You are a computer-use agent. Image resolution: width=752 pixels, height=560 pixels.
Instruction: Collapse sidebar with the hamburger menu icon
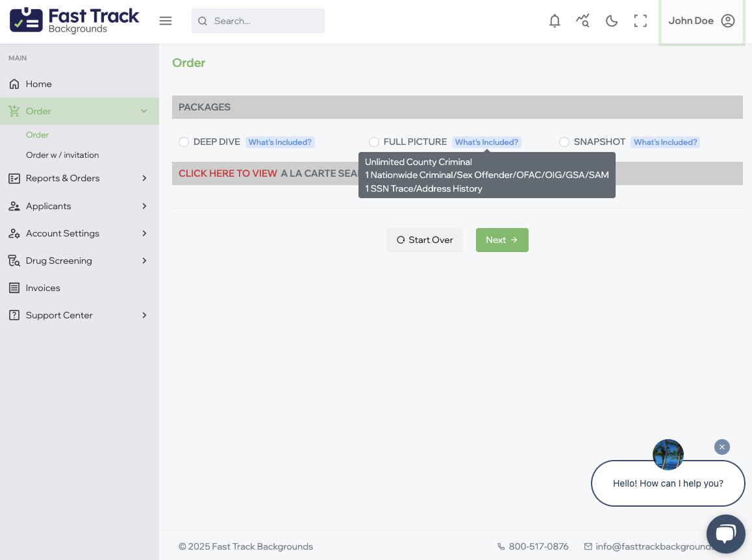[x=166, y=21]
